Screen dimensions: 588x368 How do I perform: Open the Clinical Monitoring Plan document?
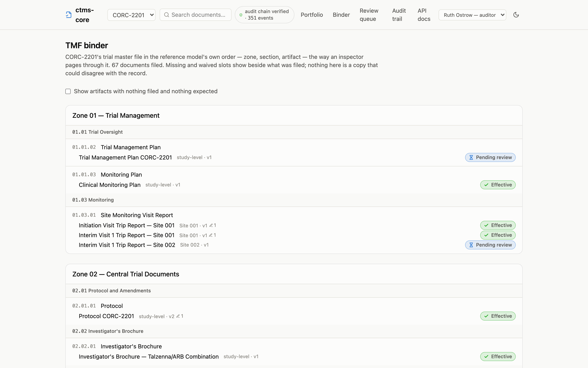(110, 185)
